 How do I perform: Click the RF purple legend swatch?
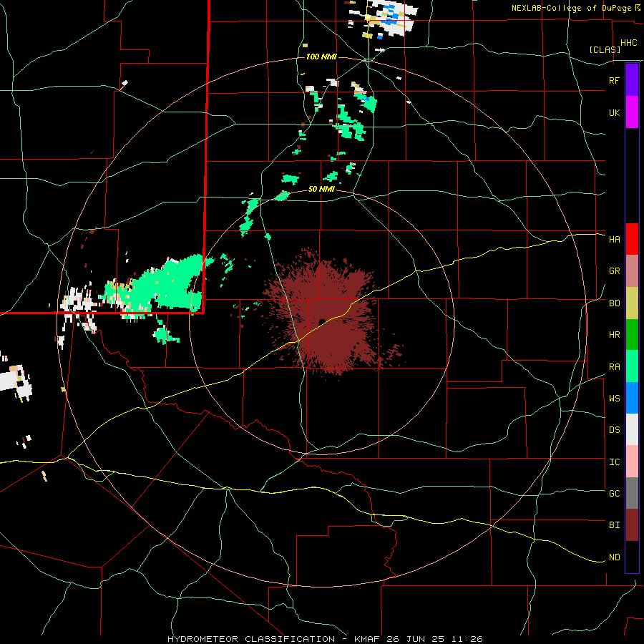tap(632, 79)
